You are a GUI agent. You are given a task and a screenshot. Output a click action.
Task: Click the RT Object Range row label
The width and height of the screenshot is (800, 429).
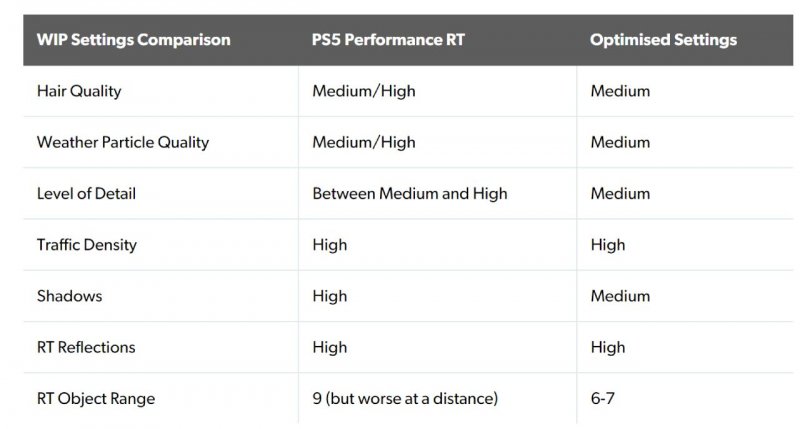[x=96, y=399]
